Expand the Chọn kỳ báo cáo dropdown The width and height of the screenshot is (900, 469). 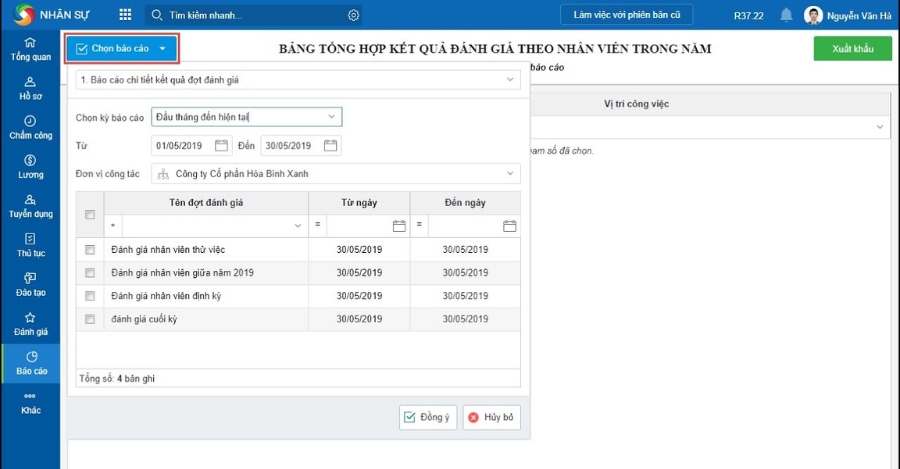(331, 117)
